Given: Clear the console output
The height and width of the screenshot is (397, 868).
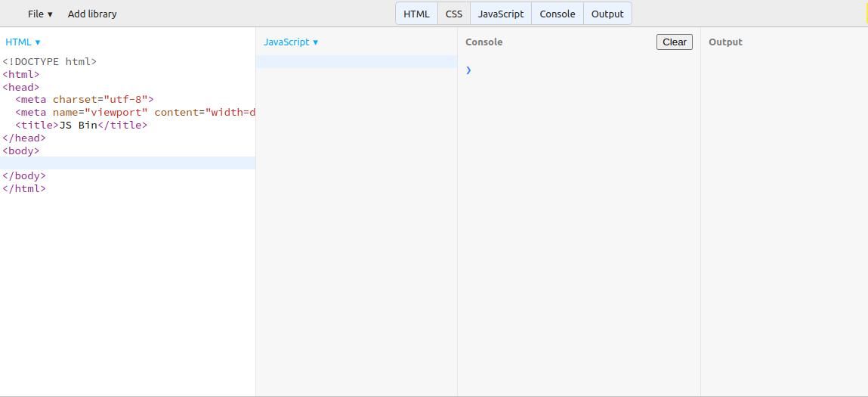Looking at the screenshot, I should (x=674, y=42).
